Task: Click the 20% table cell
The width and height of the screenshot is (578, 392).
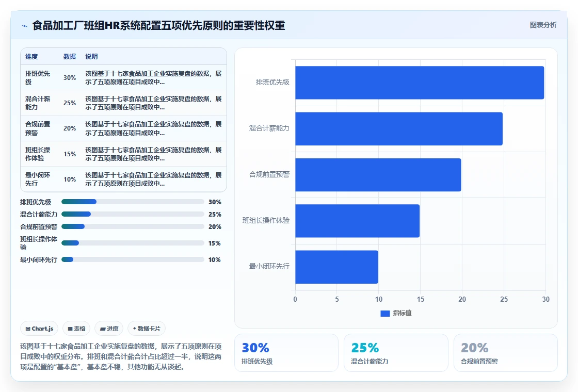Action: tap(70, 128)
